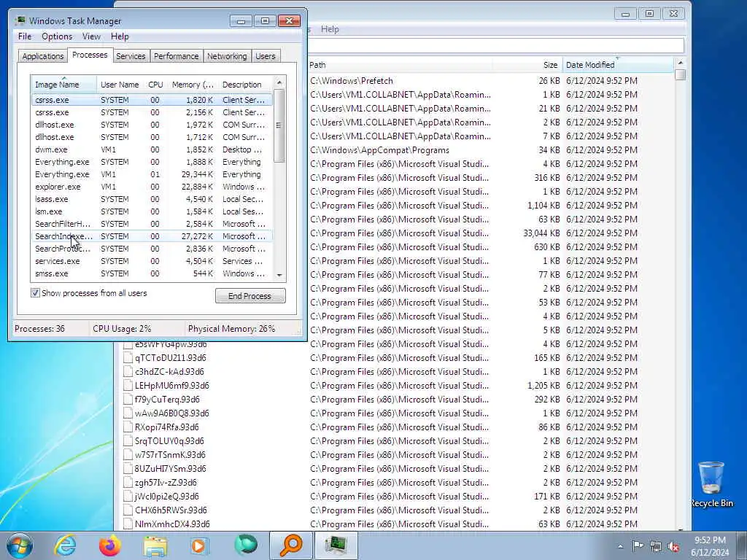Sort processes by Image Name column
This screenshot has height=560, width=747.
pyautogui.click(x=64, y=84)
